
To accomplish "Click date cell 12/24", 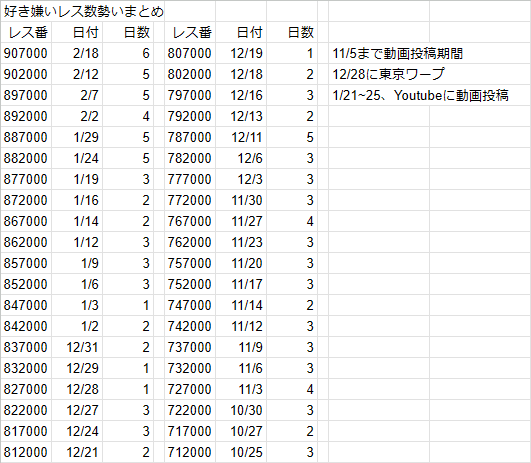I will click(77, 431).
